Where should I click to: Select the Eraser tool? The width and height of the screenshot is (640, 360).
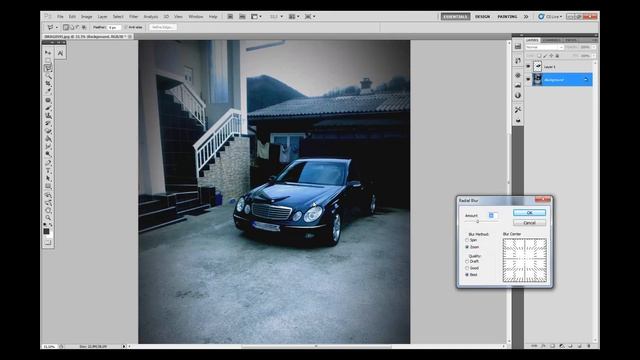tap(48, 131)
